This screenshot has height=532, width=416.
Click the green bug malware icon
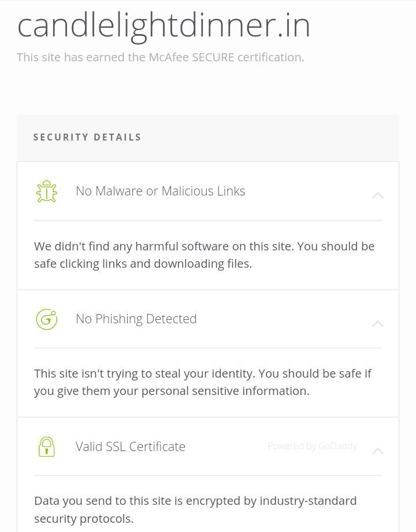(47, 191)
